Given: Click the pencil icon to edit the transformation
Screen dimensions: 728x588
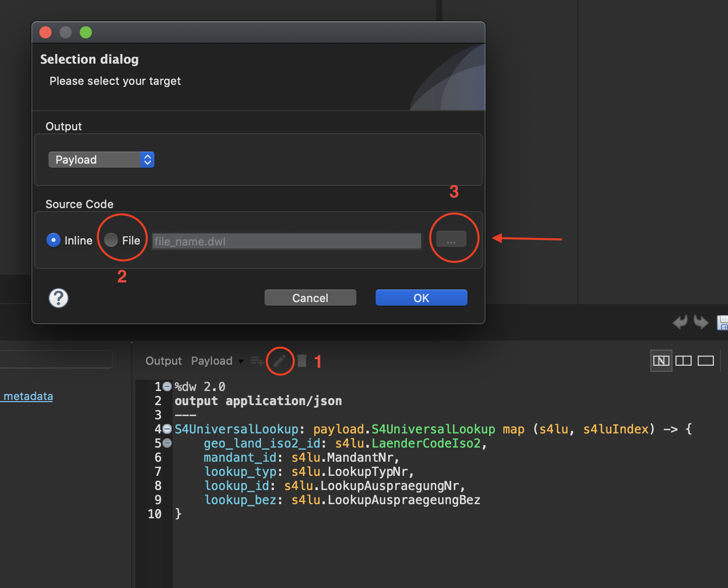Looking at the screenshot, I should pyautogui.click(x=280, y=361).
